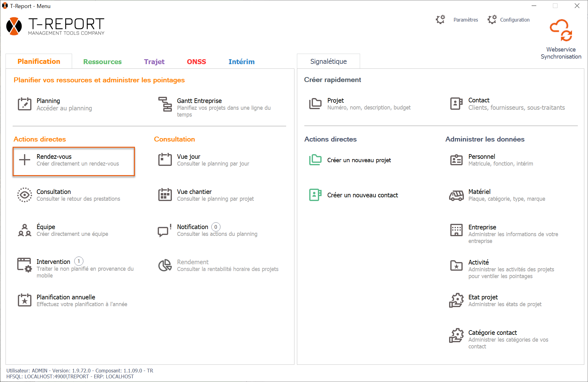Click the Consultation eye icon

click(x=25, y=195)
